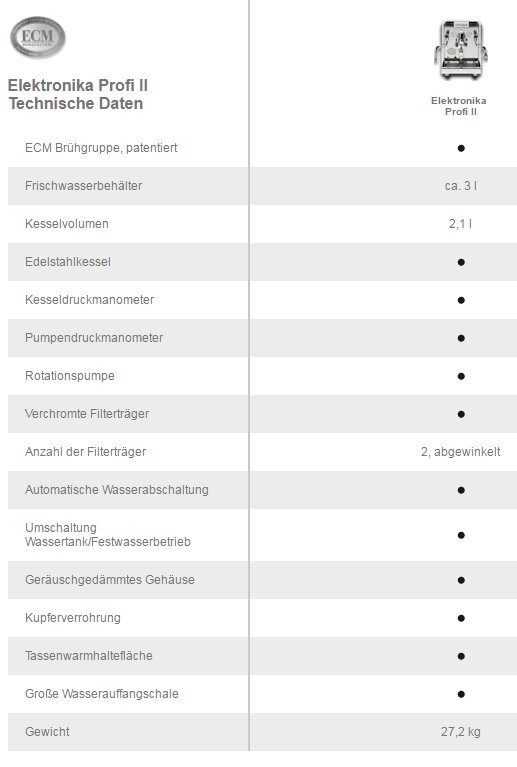The height and width of the screenshot is (767, 517).
Task: Select the Frischwasserbehälter row label
Action: pyautogui.click(x=84, y=186)
